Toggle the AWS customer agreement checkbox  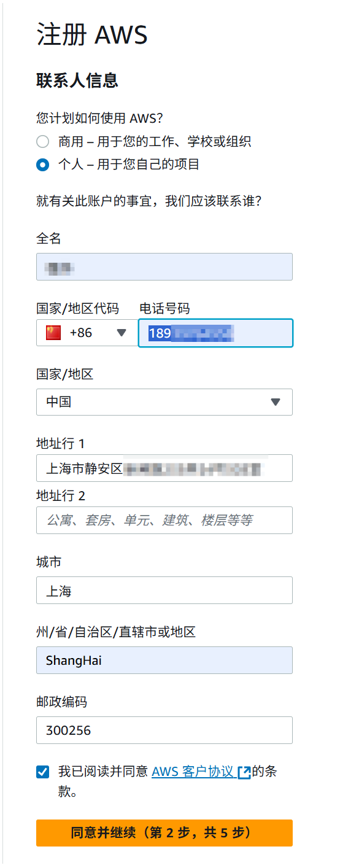click(x=42, y=772)
